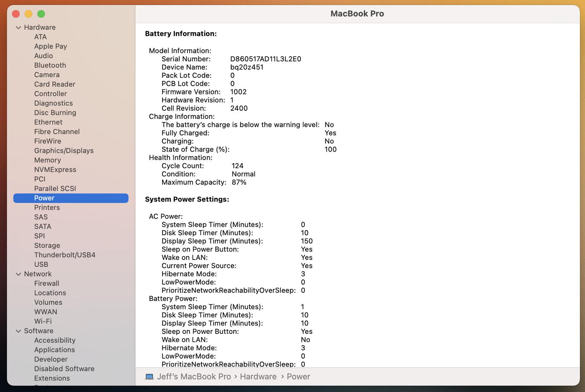Select Applications under Software
585x392 pixels.
pyautogui.click(x=55, y=350)
